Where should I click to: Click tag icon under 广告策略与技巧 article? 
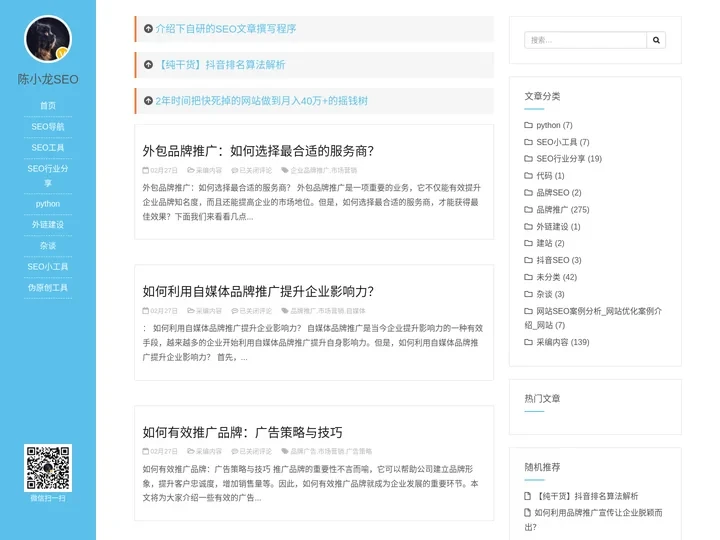(285, 451)
